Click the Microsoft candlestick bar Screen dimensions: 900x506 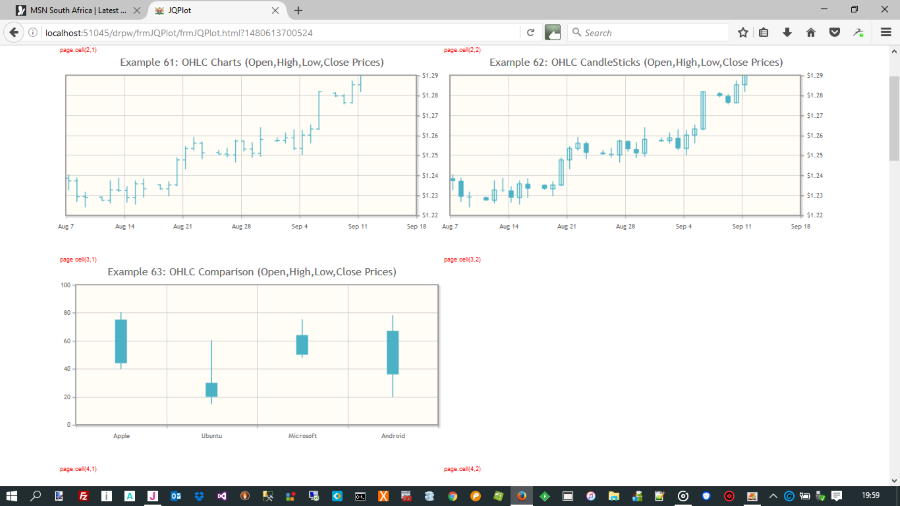point(302,345)
